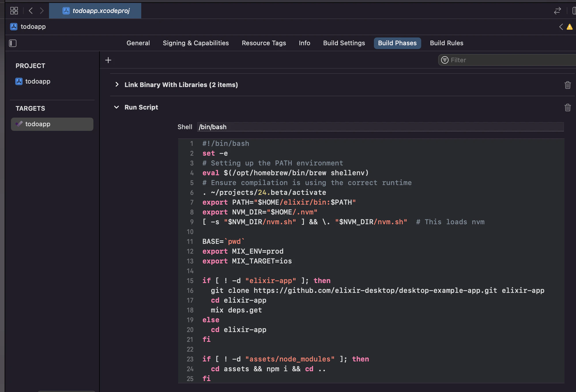Expand Link Binary With Libraries phase
Image resolution: width=576 pixels, height=392 pixels.
[x=117, y=84]
